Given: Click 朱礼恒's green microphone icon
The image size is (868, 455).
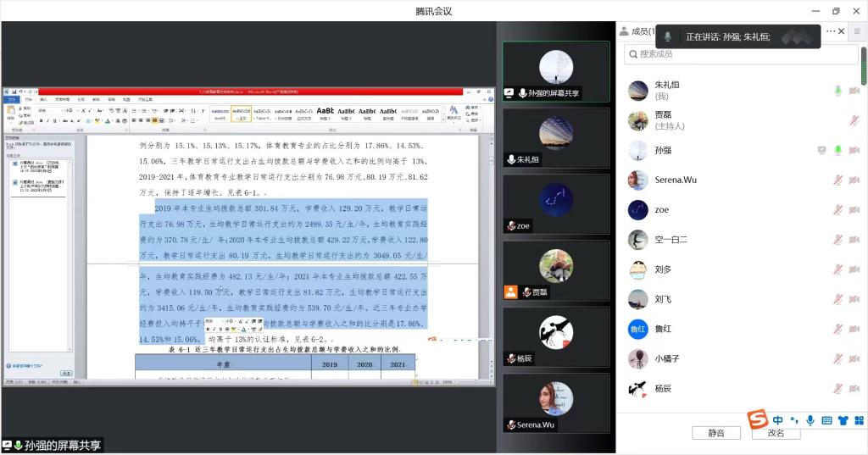Looking at the screenshot, I should [837, 91].
